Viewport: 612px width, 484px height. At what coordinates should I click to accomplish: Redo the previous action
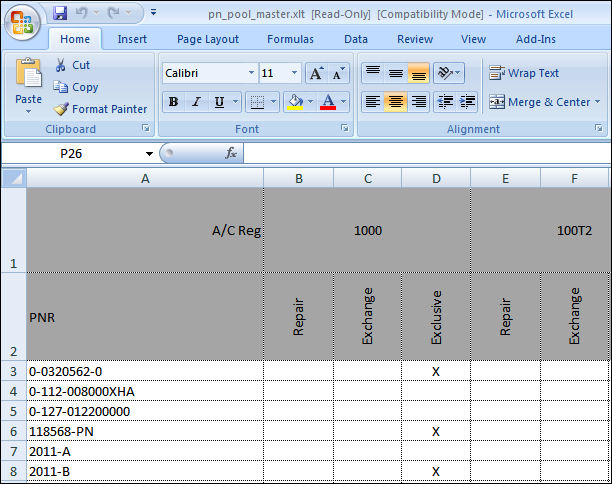click(114, 13)
